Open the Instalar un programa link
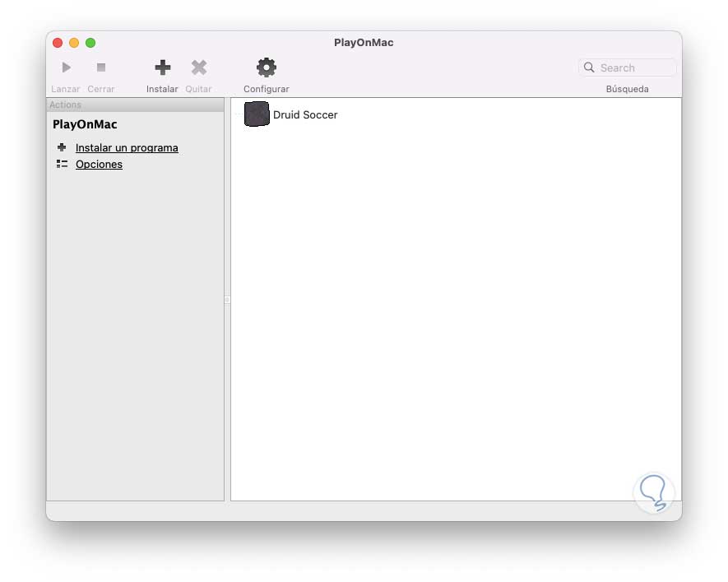The width and height of the screenshot is (728, 582). coord(127,147)
